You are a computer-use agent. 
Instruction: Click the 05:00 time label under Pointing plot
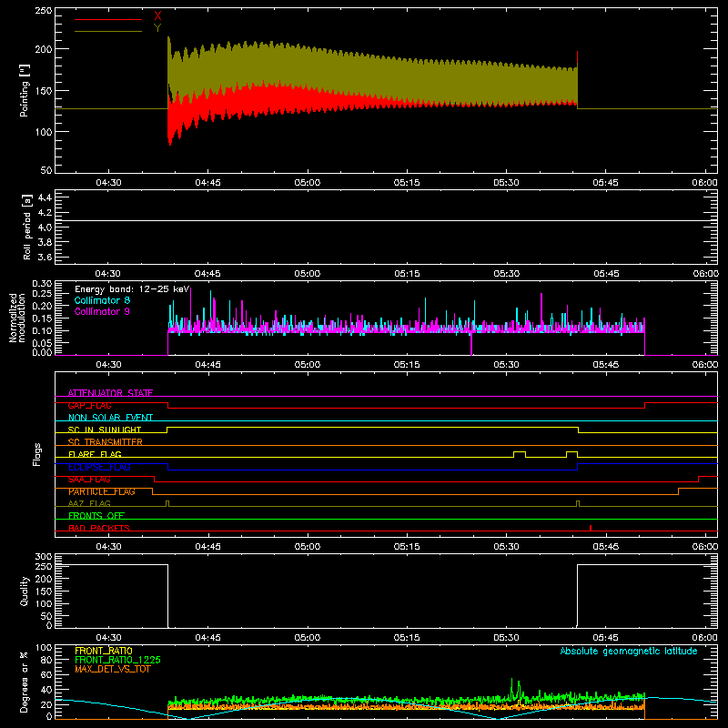pyautogui.click(x=308, y=183)
